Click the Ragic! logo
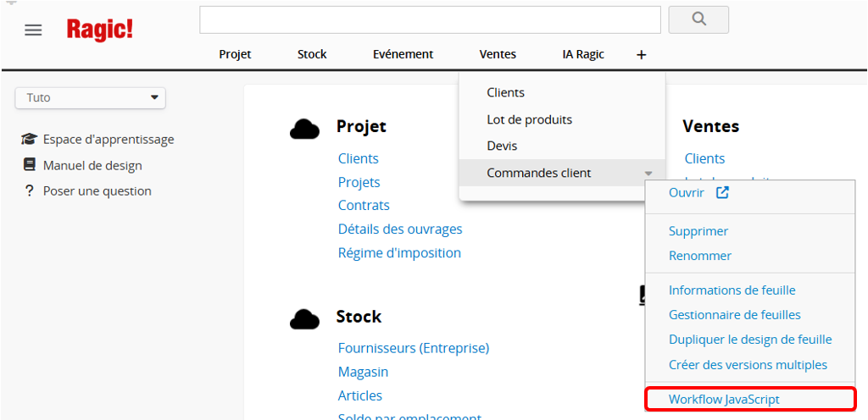The image size is (868, 420). coord(100,30)
